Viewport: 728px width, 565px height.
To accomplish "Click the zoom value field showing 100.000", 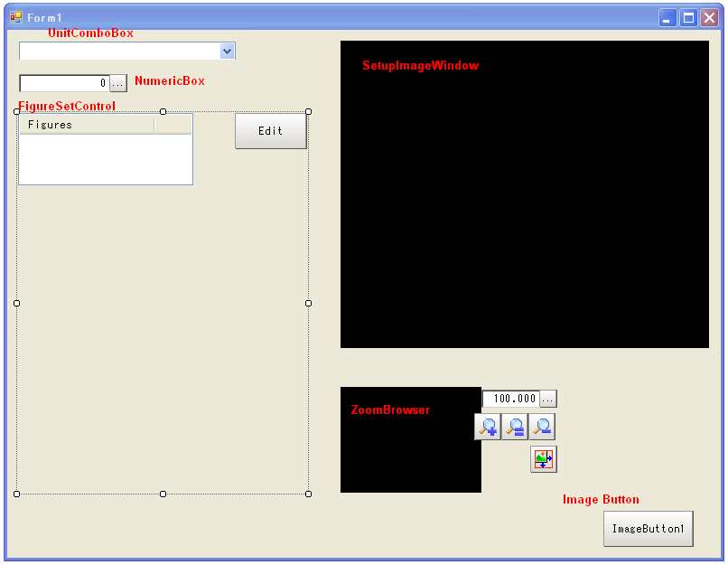I will (511, 399).
